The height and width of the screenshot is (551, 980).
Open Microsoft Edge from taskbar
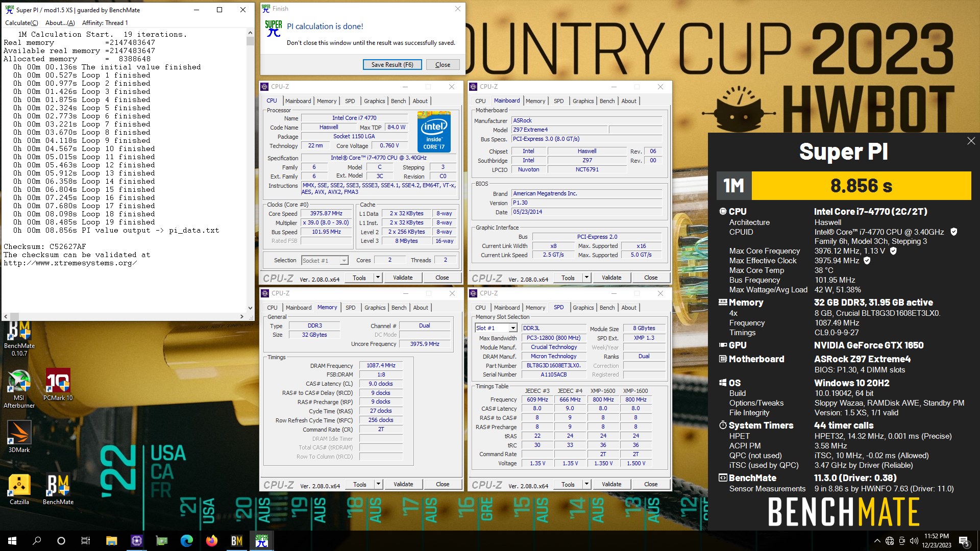coord(186,541)
